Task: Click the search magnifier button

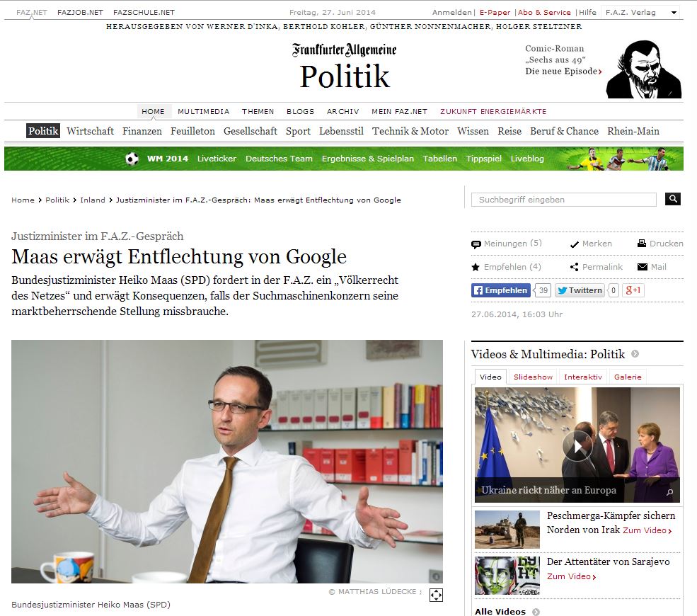Action: (x=672, y=199)
